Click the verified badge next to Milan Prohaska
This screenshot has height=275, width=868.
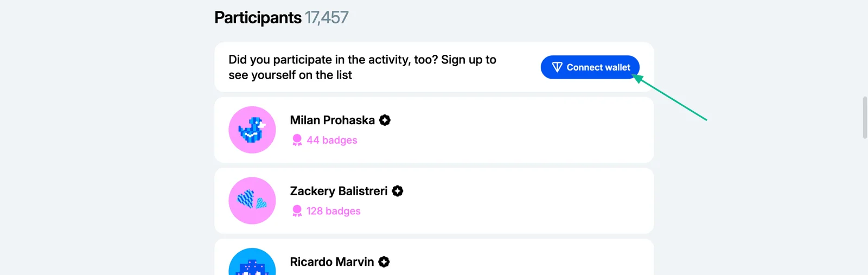(385, 120)
